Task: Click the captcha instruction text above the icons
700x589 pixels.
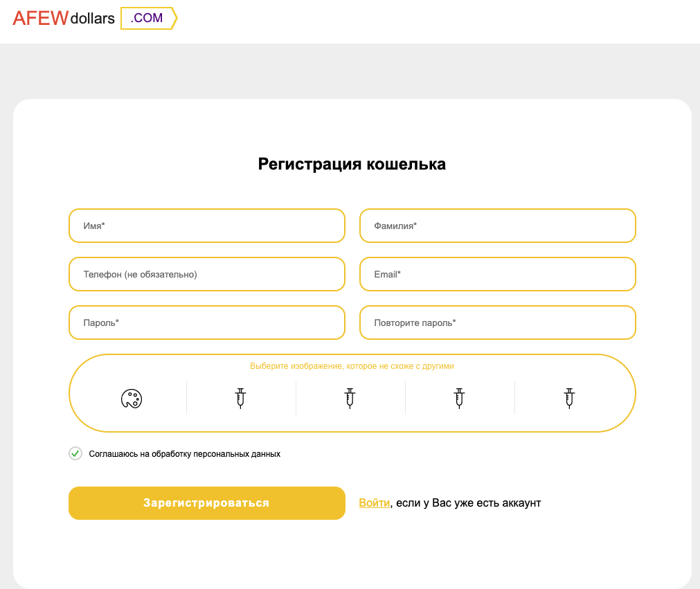Action: (352, 366)
